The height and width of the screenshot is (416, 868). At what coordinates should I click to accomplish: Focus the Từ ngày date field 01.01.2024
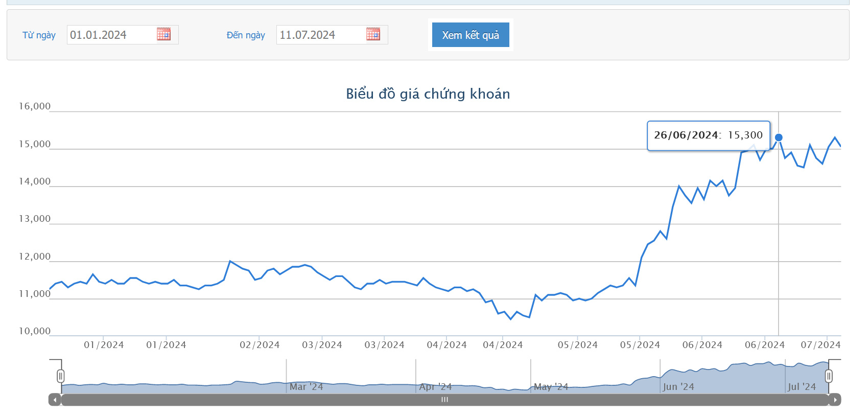(123, 35)
